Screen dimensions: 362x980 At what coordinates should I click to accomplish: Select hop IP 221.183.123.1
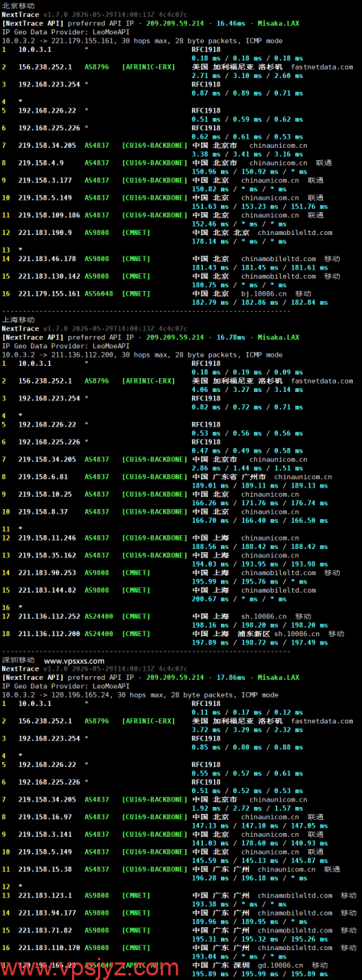coord(45,895)
